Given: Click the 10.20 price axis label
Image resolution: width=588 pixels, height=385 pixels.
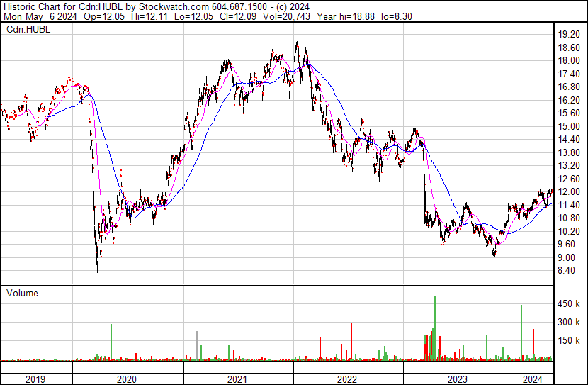Looking at the screenshot, I should [569, 231].
